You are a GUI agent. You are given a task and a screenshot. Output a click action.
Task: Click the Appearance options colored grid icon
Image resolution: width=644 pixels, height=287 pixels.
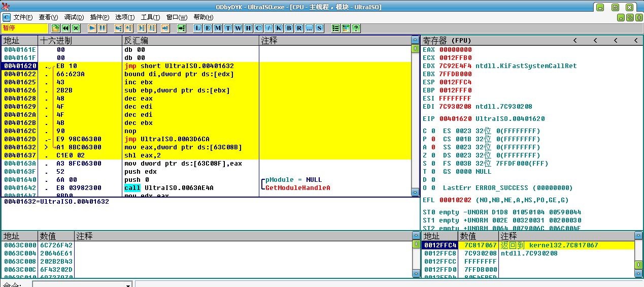tap(346, 28)
